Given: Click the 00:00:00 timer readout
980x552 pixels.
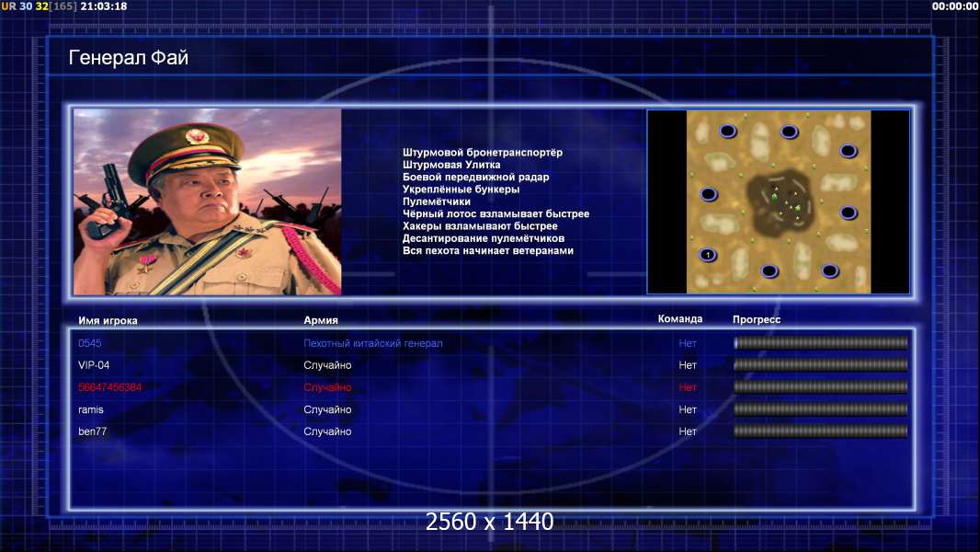Looking at the screenshot, I should point(955,6).
